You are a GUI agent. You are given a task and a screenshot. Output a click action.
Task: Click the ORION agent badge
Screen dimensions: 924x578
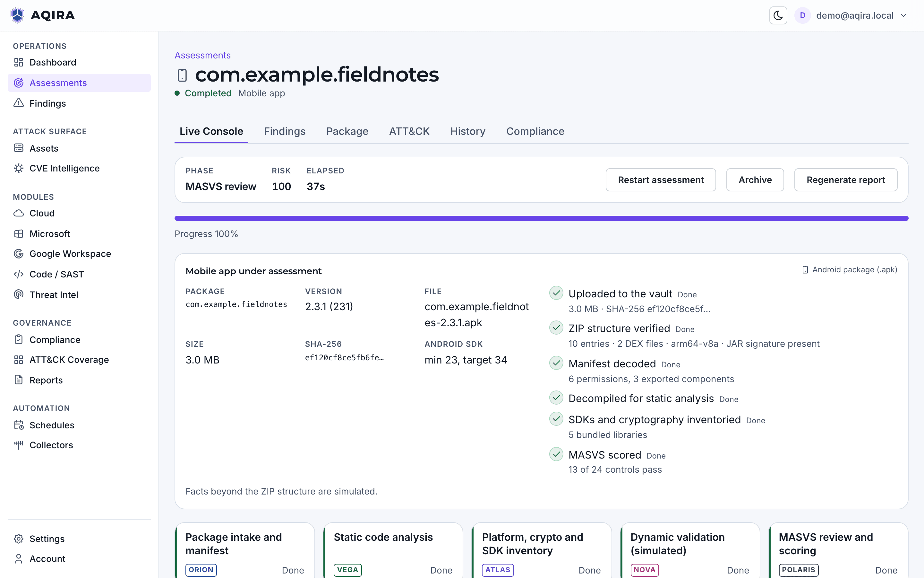coord(201,570)
